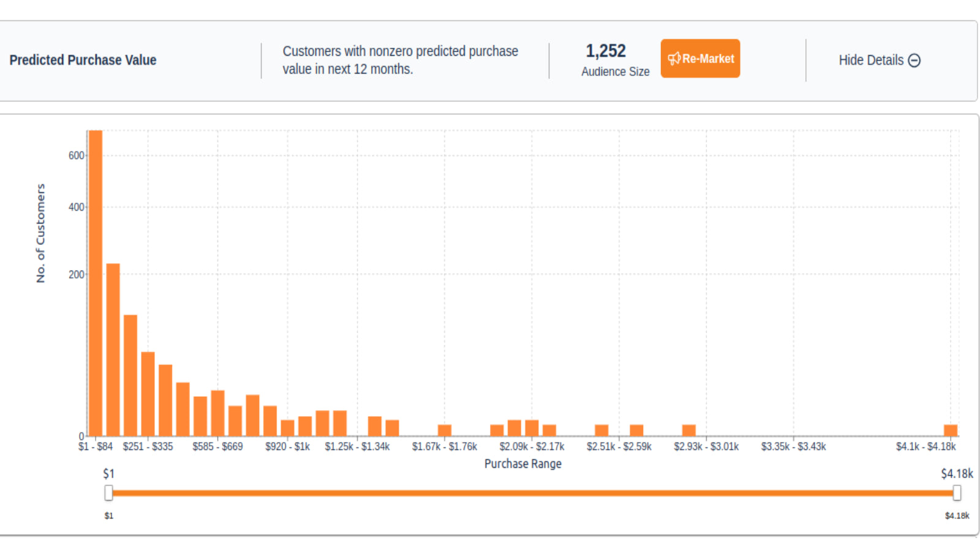Click the maximum $4.18k slider handle
980x551 pixels.
tap(957, 493)
